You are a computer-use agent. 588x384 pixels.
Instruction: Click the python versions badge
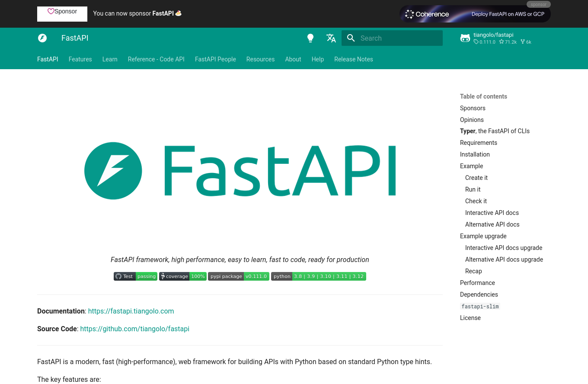(x=319, y=276)
